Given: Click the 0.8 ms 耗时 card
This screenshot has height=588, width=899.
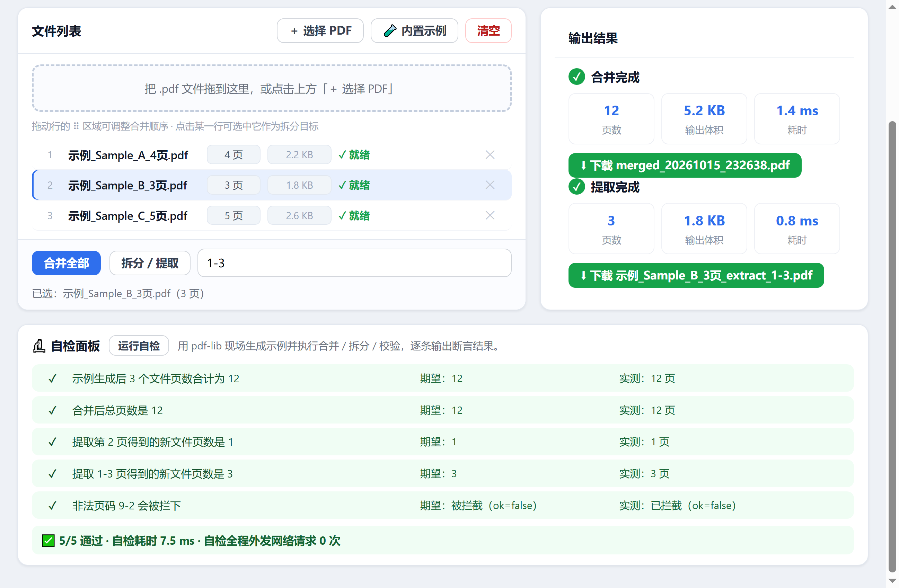Looking at the screenshot, I should point(797,229).
